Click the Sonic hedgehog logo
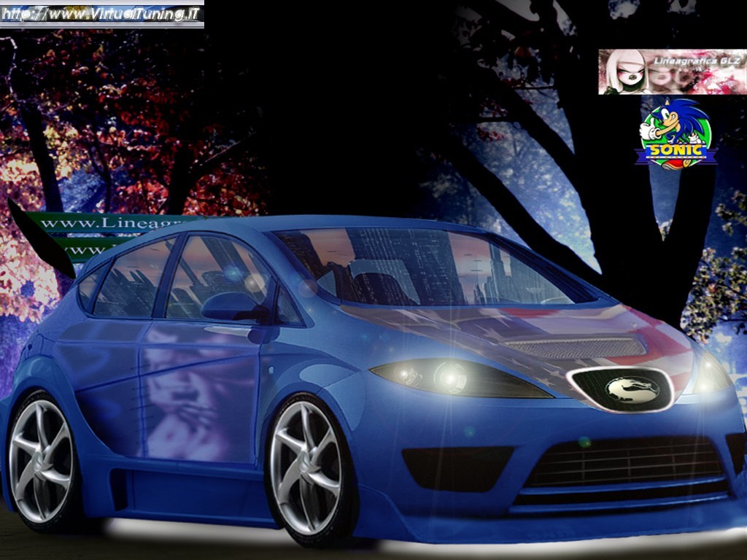Image resolution: width=747 pixels, height=560 pixels. [676, 134]
